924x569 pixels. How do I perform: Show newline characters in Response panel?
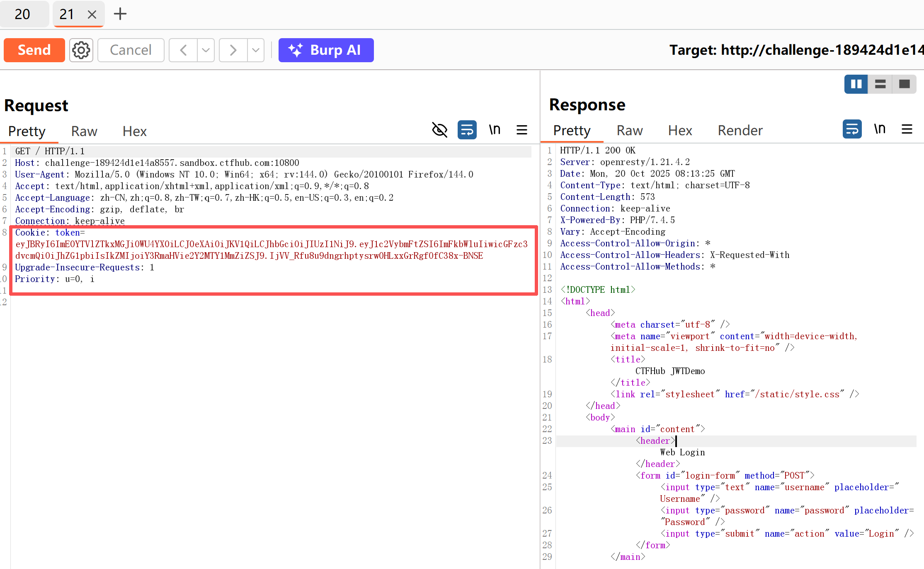(x=880, y=129)
